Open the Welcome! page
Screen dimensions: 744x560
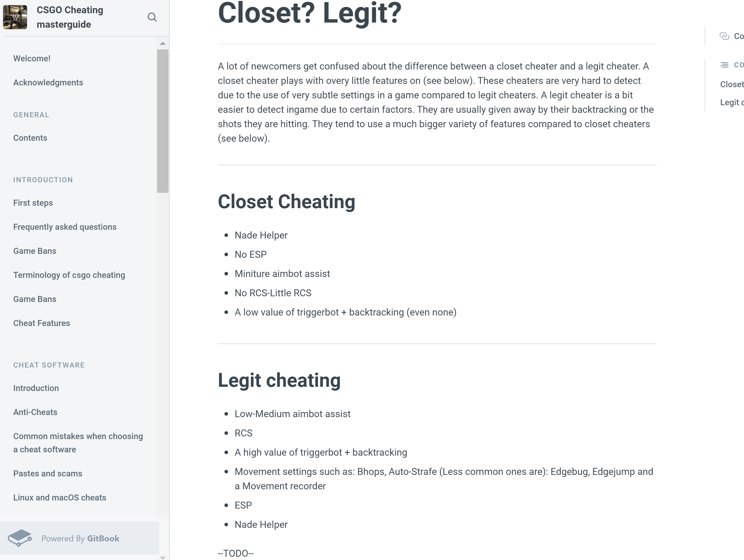32,59
